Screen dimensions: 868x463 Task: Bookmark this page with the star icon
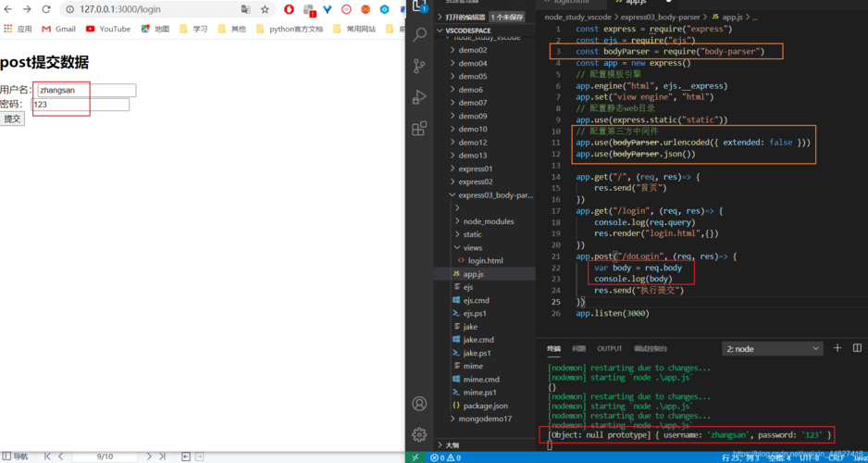click(x=266, y=9)
